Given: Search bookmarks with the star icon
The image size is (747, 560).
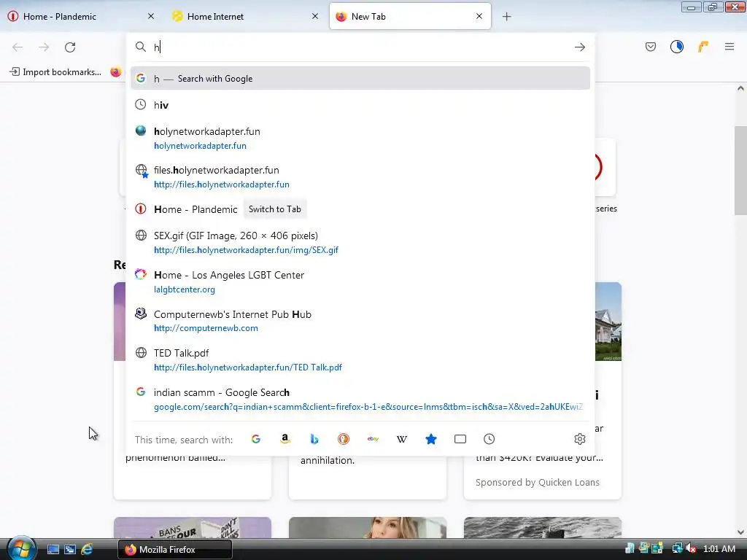Looking at the screenshot, I should click(x=431, y=439).
